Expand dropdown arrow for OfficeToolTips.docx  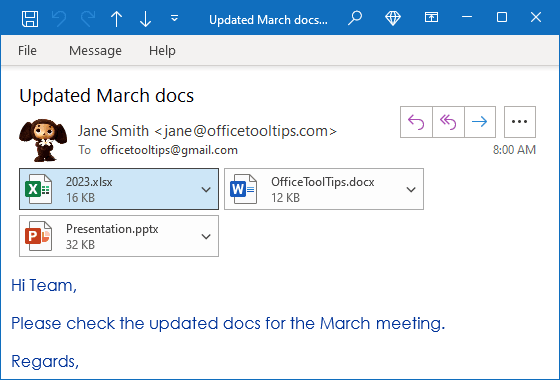coord(411,189)
